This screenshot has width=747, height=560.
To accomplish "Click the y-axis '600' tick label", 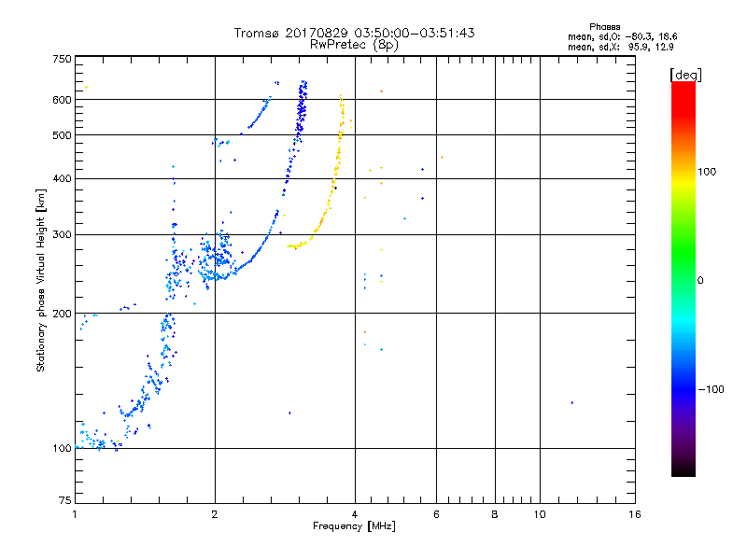I will click(x=62, y=100).
